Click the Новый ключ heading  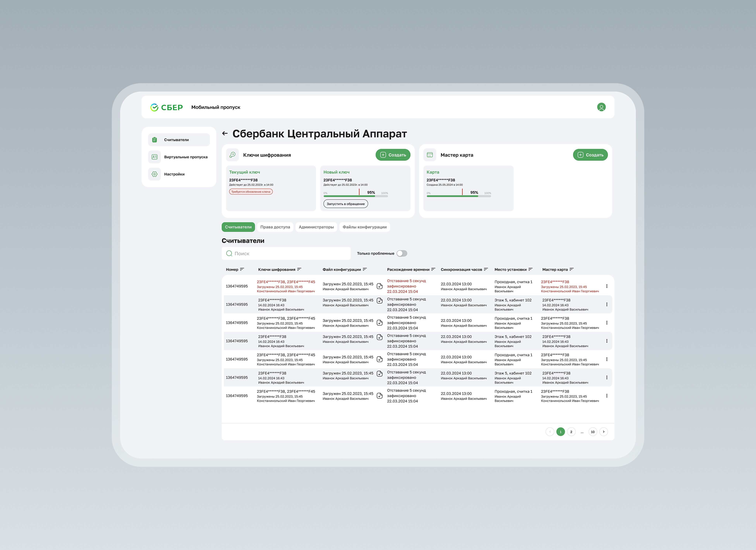336,172
